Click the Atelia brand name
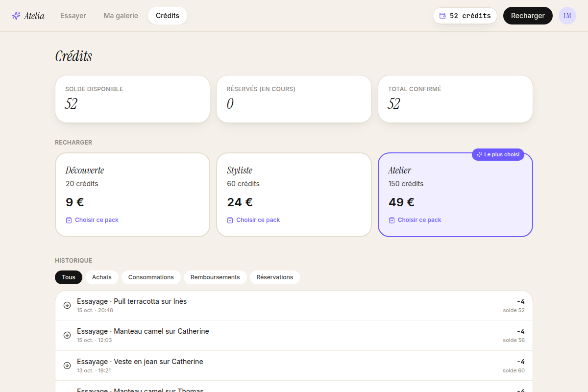The height and width of the screenshot is (392, 588). (x=34, y=16)
